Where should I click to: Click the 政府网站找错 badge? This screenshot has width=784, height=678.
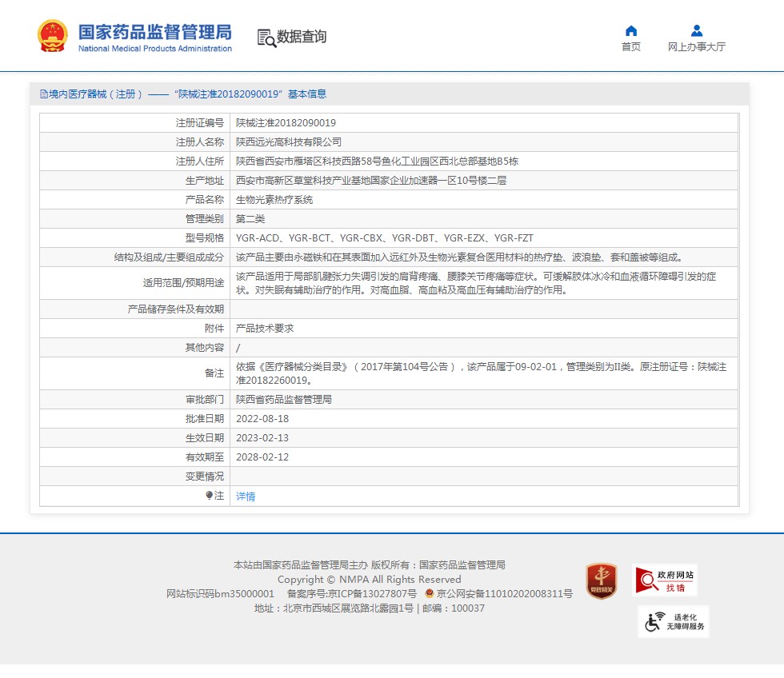665,580
